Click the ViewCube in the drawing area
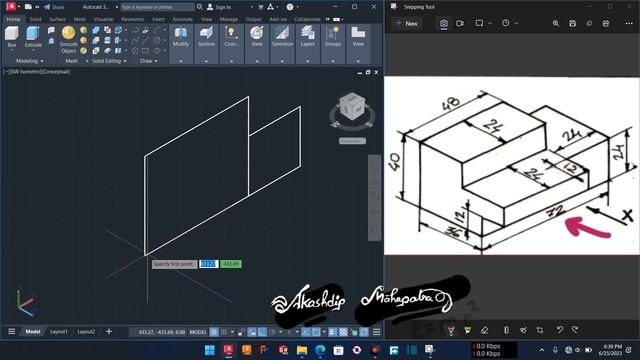This screenshot has height=360, width=640. [x=352, y=107]
